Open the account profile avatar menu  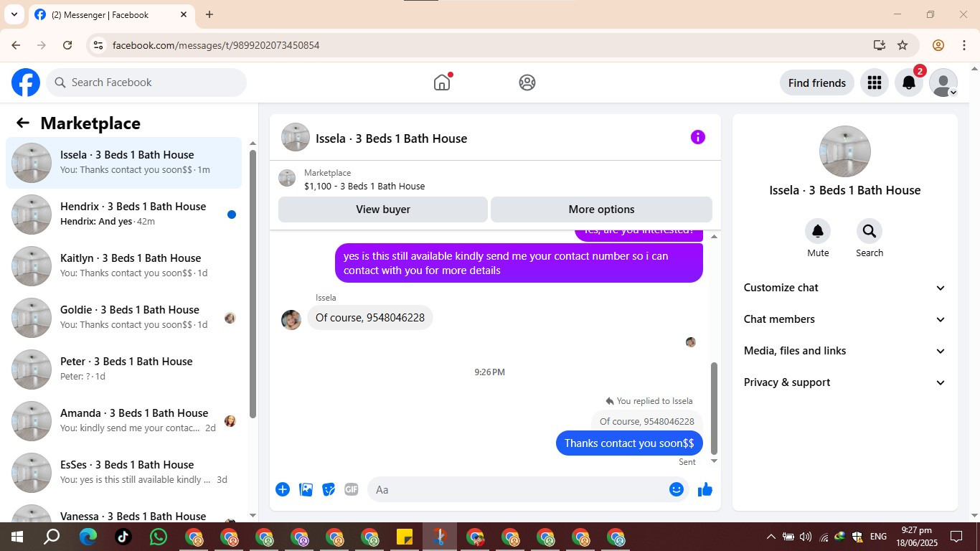click(x=943, y=83)
